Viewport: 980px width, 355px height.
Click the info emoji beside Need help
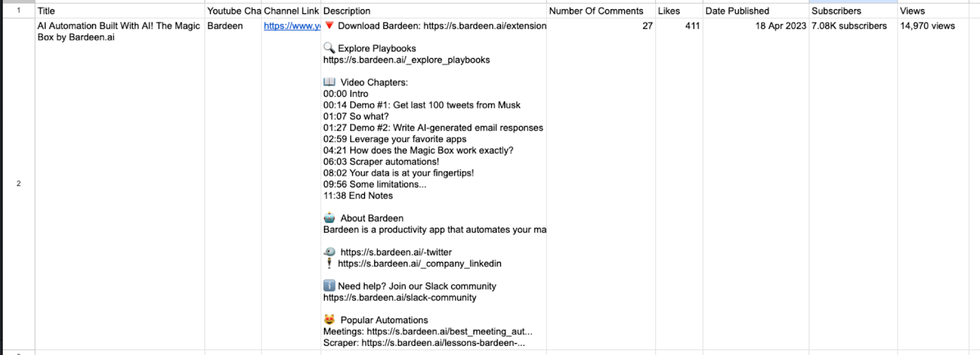pyautogui.click(x=329, y=286)
